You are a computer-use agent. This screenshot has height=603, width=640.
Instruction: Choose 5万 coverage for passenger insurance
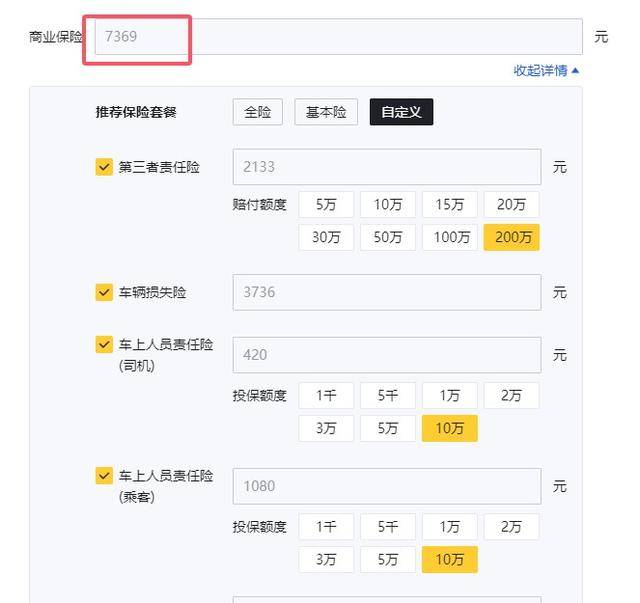click(388, 559)
